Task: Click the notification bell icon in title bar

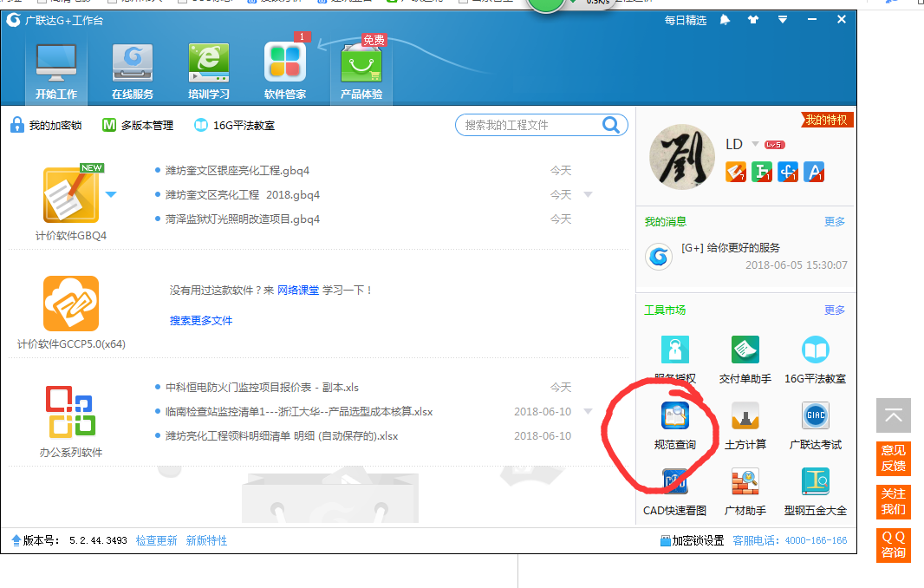Action: [725, 20]
